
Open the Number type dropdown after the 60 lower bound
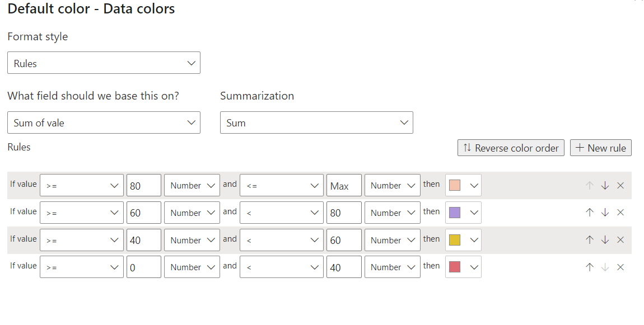pyautogui.click(x=192, y=213)
